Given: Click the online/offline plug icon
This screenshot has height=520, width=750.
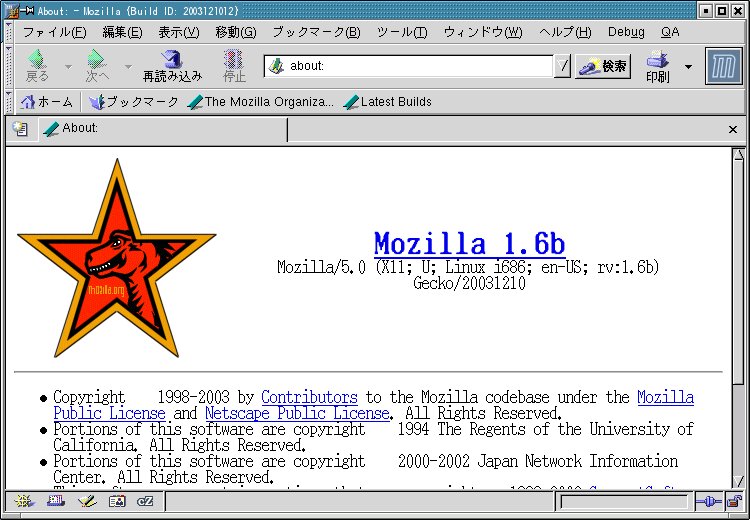Looking at the screenshot, I should click(708, 501).
